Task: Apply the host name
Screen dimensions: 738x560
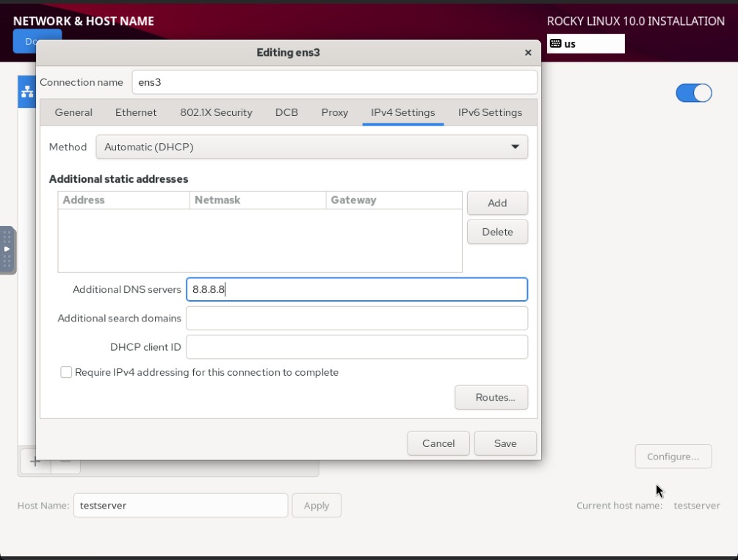Action: (316, 506)
